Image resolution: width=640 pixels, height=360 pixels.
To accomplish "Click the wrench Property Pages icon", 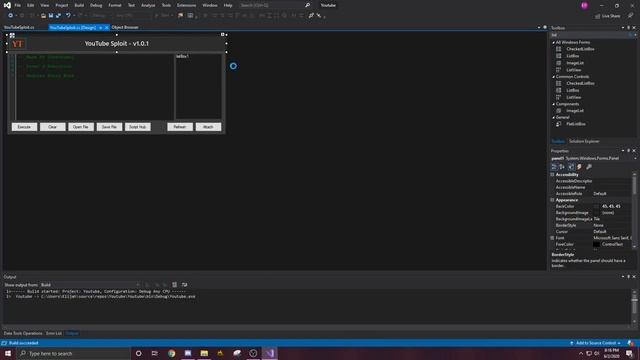I will coord(589,167).
